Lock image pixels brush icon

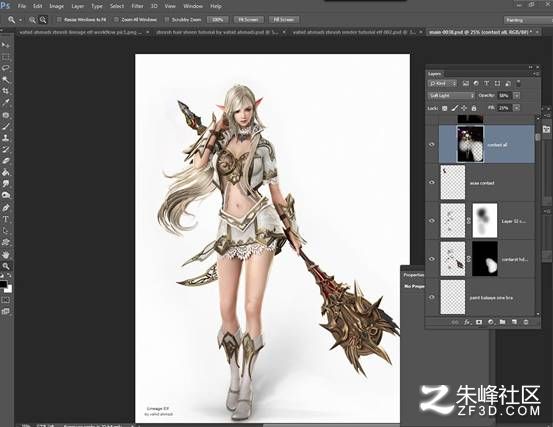pyautogui.click(x=455, y=108)
